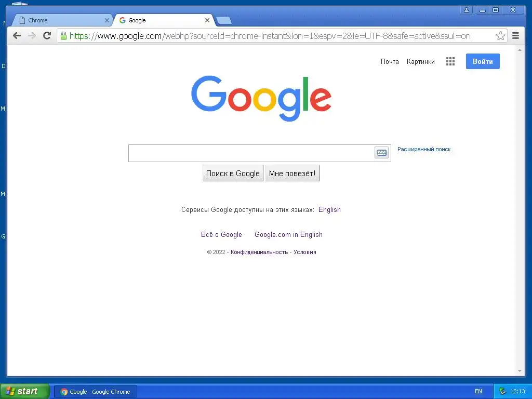The height and width of the screenshot is (399, 532).
Task: Open Расширенный поиск advanced search link
Action: [x=424, y=149]
